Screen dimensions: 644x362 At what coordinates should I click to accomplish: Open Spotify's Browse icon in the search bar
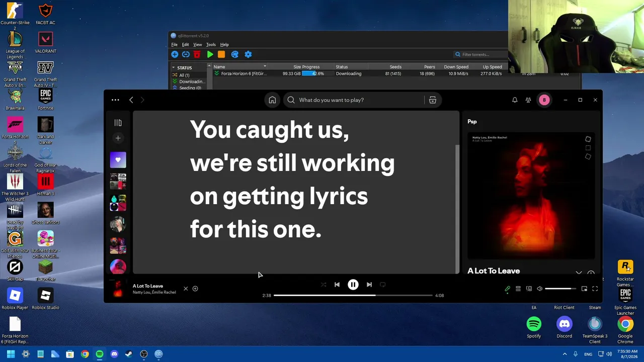(x=432, y=100)
